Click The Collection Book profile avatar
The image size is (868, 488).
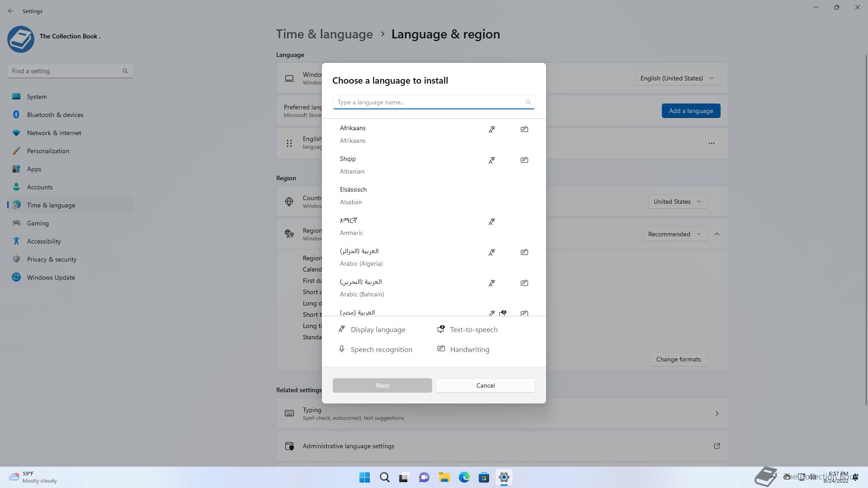tap(21, 39)
